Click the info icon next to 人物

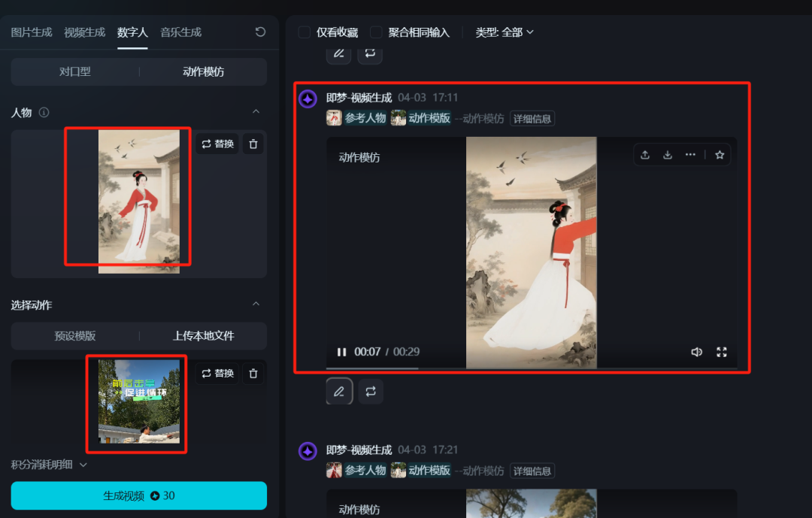(44, 113)
